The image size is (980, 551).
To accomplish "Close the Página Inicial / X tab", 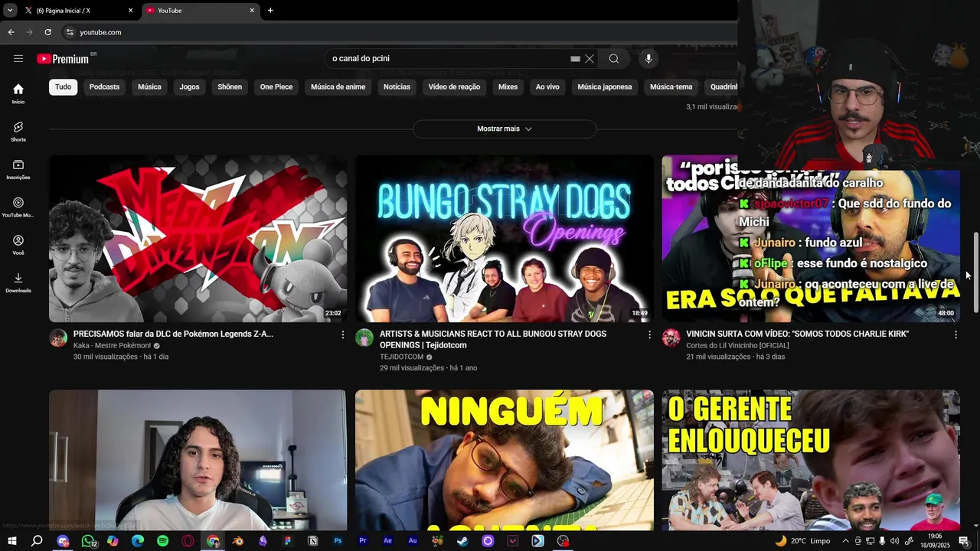I will 130,11.
